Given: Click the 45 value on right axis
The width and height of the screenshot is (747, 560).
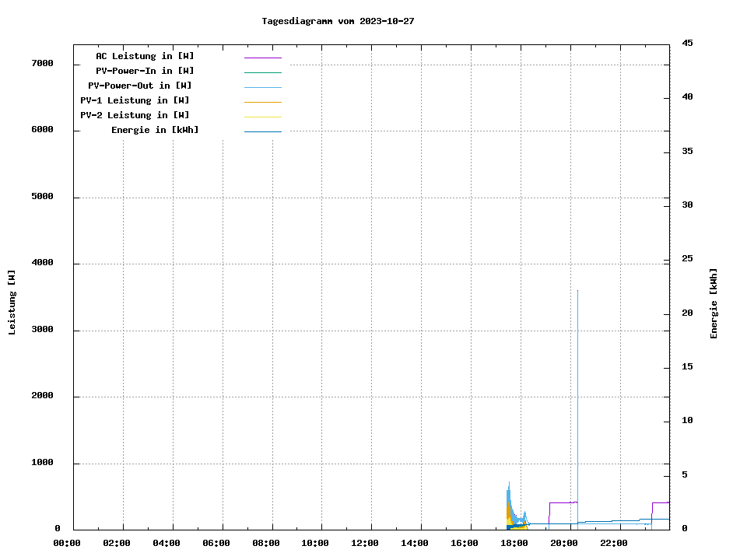Looking at the screenshot, I should click(x=687, y=43).
